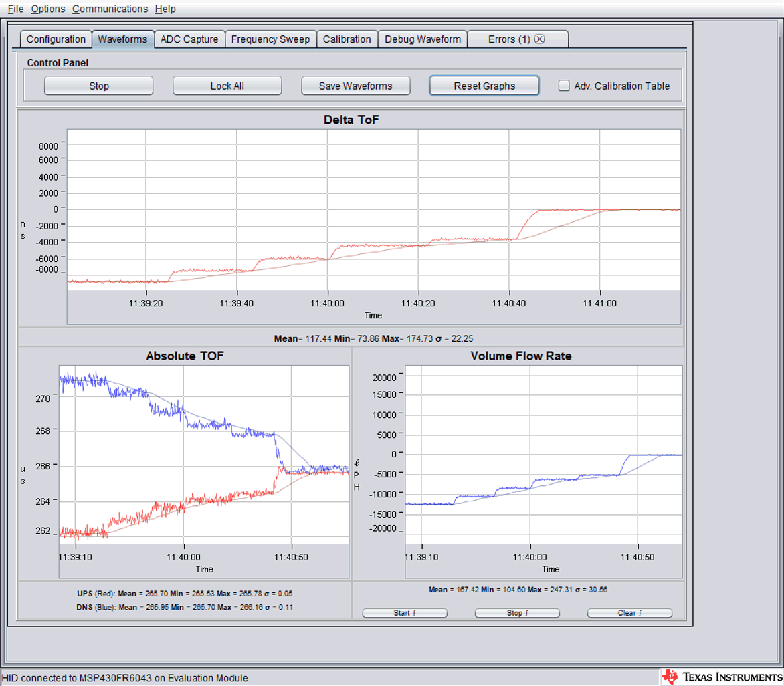
Task: Open the Calibration tab
Action: (x=347, y=39)
